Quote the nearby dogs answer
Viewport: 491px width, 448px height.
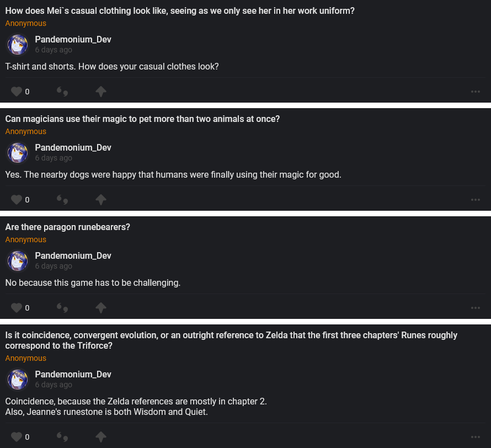coord(62,200)
